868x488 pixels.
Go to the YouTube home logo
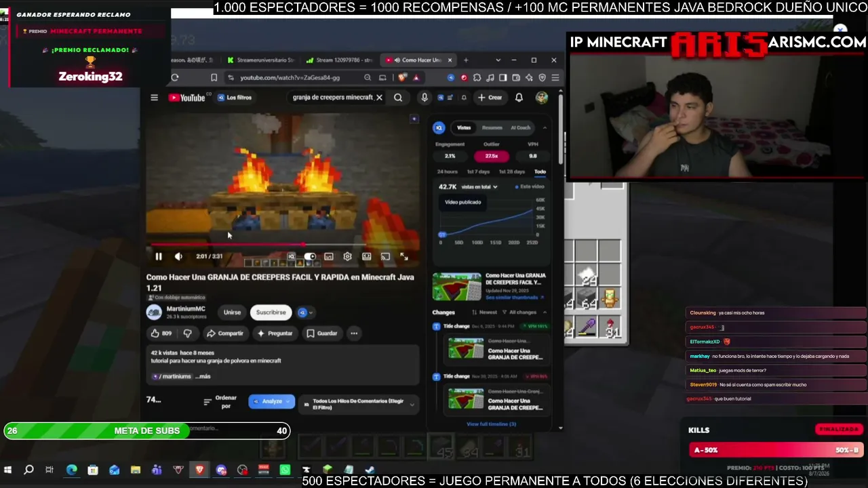click(x=187, y=98)
